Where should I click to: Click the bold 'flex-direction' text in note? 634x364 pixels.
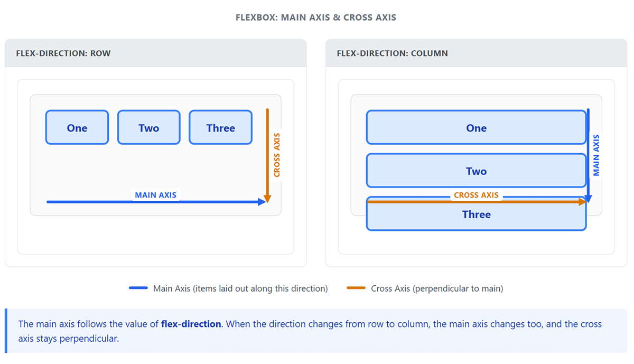coord(191,324)
